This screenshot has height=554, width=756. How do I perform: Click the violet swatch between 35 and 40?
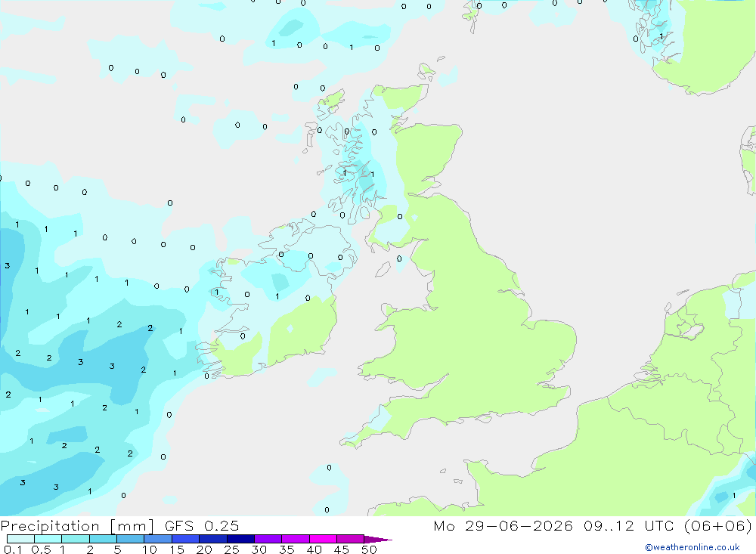click(296, 539)
